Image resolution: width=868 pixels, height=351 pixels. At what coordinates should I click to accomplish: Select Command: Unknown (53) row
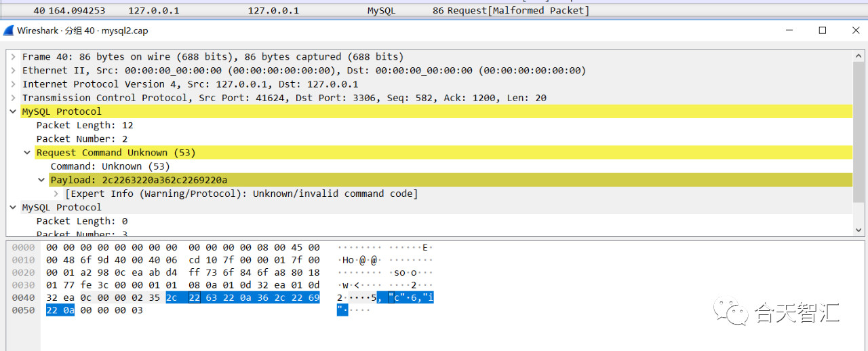[111, 166]
